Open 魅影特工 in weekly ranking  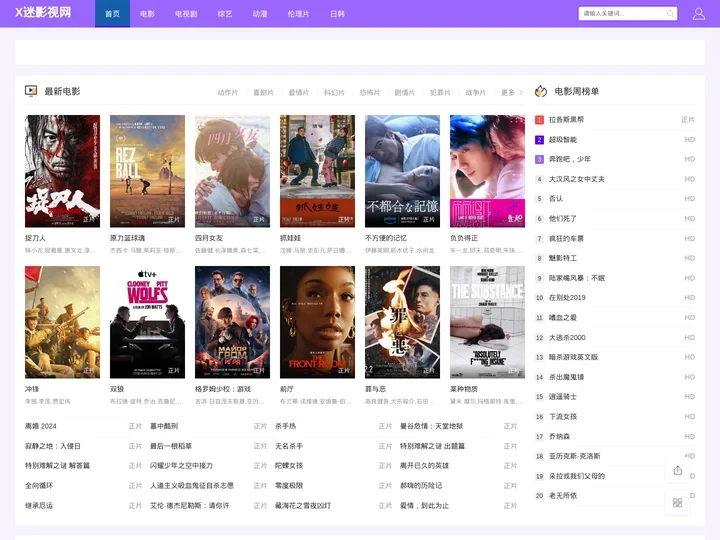click(562, 258)
